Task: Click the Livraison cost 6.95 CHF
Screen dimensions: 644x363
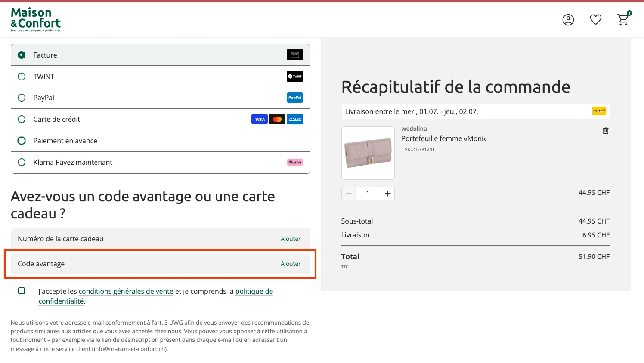Action: 596,235
